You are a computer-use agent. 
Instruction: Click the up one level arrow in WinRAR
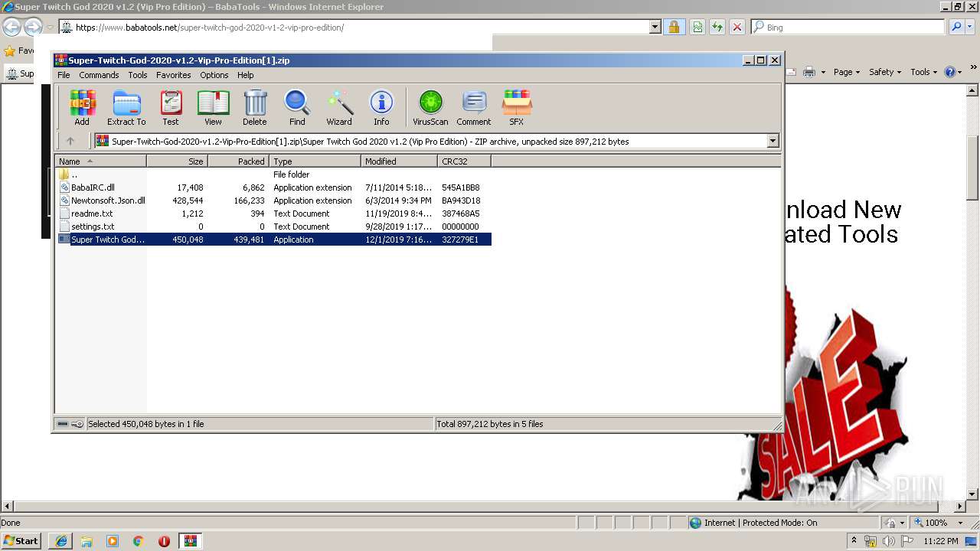click(x=70, y=141)
